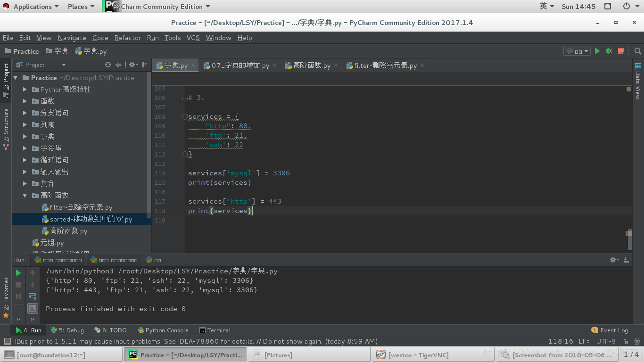This screenshot has height=362, width=644.
Task: Hide Run panel with download-style hide icon
Action: click(x=626, y=260)
